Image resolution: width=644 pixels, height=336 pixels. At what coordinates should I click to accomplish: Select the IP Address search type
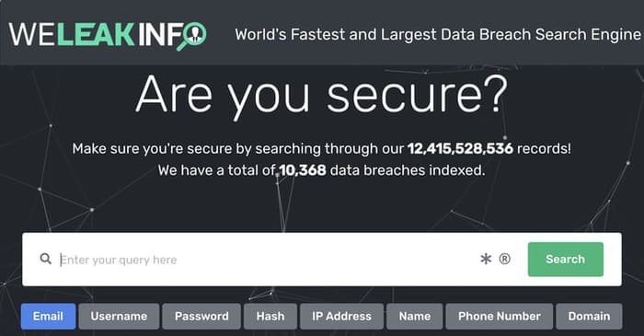point(341,317)
